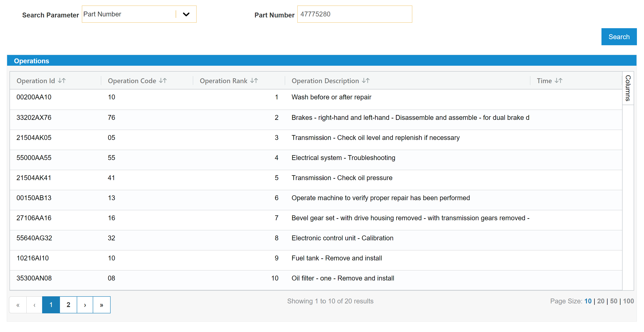This screenshot has height=332, width=644.
Task: Sort by Operation Code using arrows icon
Action: tap(163, 81)
